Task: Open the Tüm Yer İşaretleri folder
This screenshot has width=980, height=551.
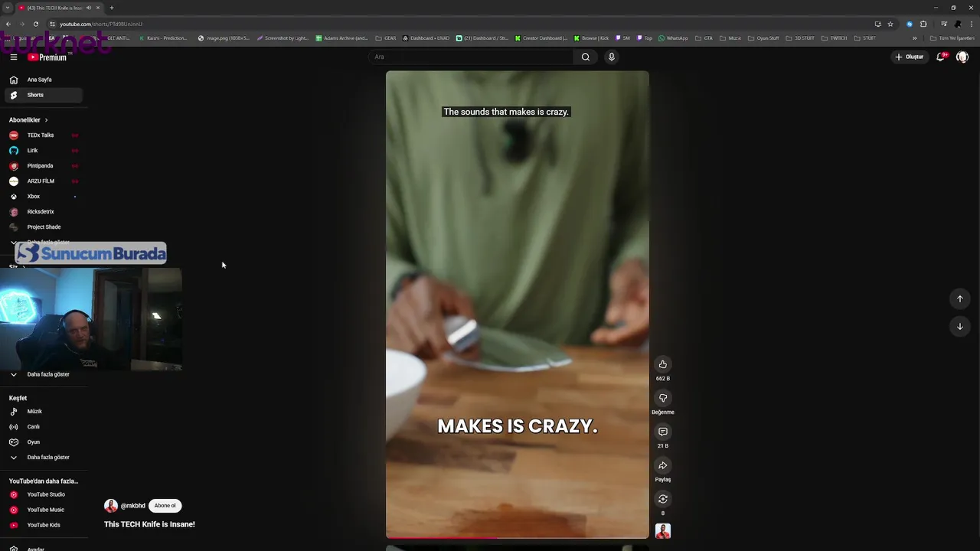Action: coord(953,38)
